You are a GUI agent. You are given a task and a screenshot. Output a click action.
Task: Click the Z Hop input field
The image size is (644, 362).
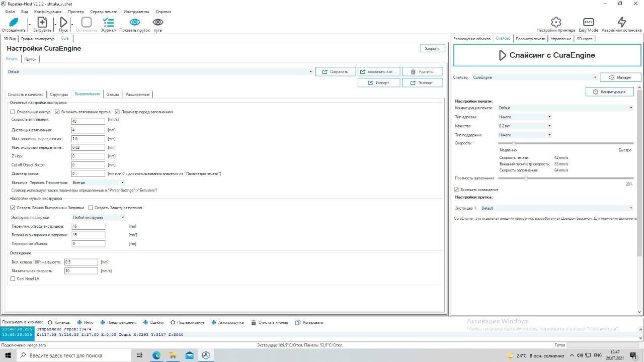click(x=88, y=156)
